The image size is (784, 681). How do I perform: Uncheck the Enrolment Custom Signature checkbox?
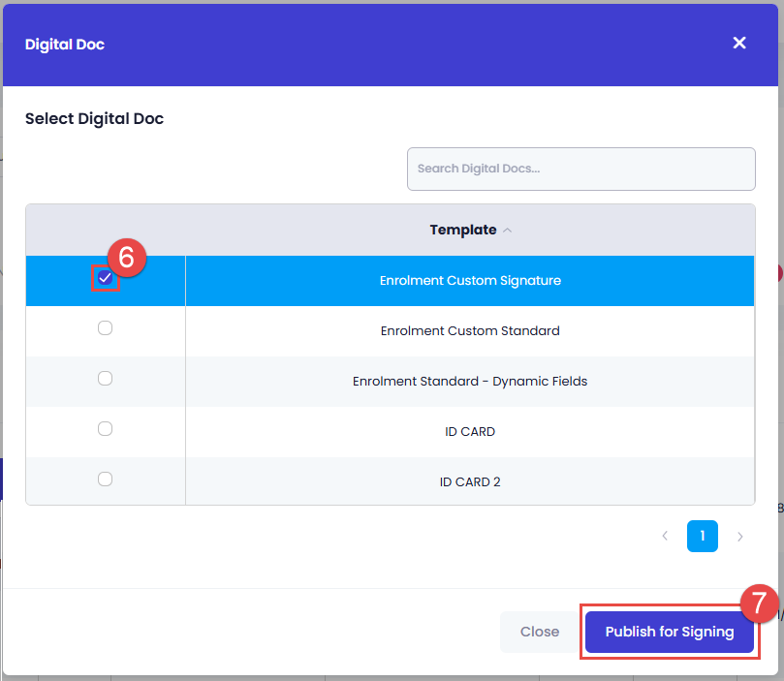105,279
